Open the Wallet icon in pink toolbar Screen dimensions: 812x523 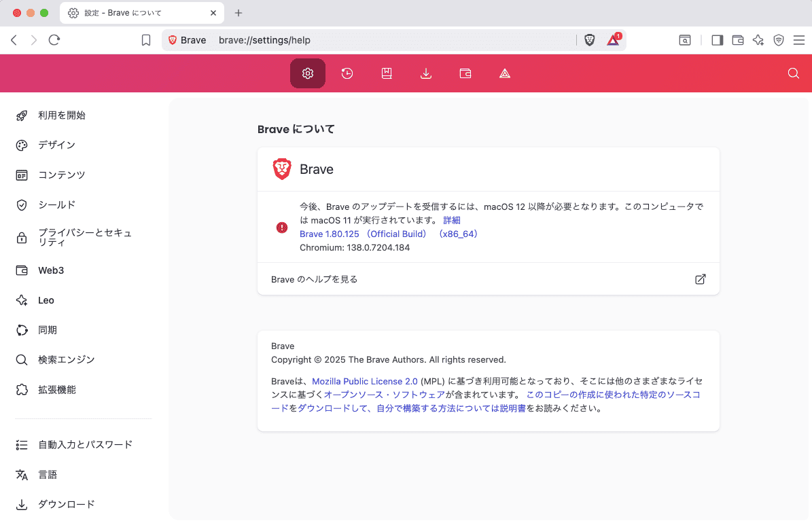(x=465, y=73)
